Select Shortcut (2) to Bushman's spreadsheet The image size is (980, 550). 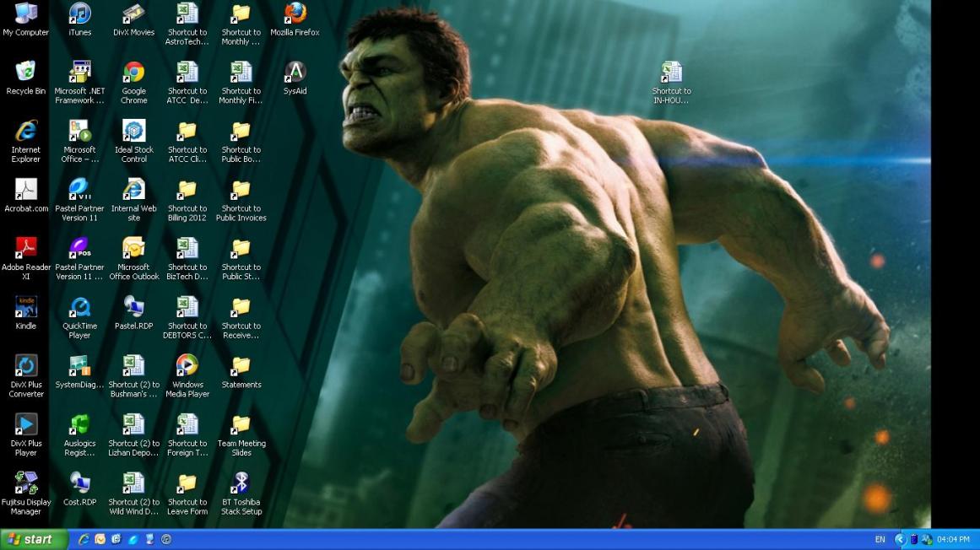tap(133, 365)
